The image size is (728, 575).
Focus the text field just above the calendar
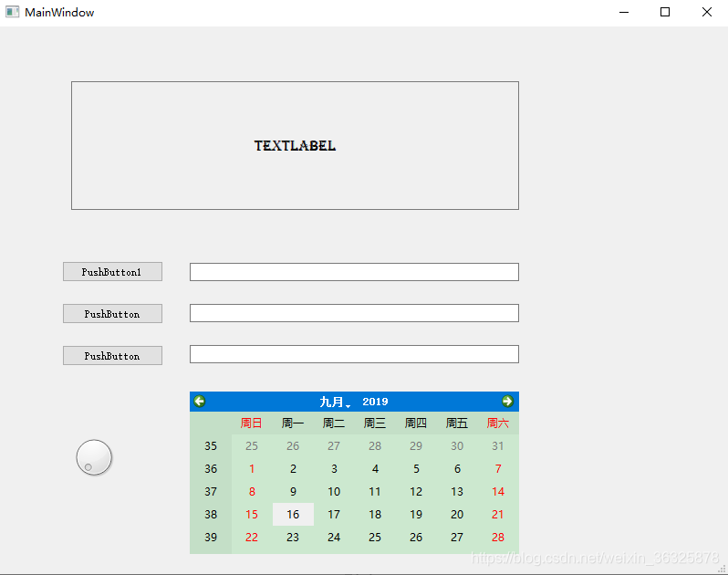354,354
